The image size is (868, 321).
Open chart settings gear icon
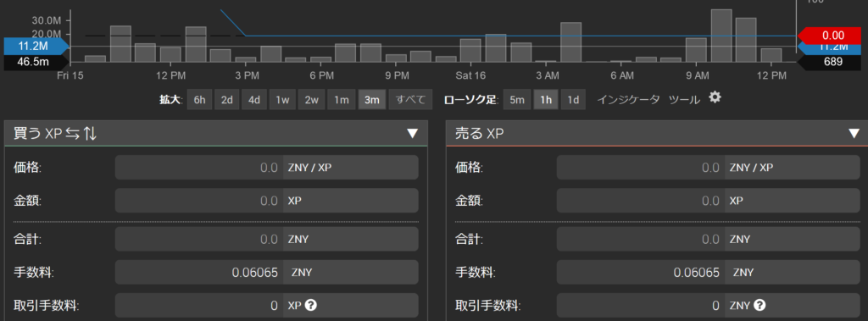coord(715,98)
